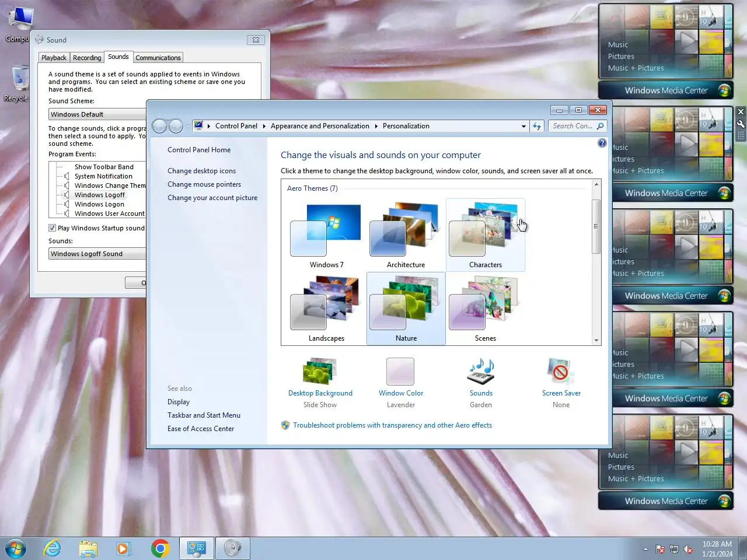Open the Display link under See also
This screenshot has width=747, height=560.
click(x=179, y=402)
